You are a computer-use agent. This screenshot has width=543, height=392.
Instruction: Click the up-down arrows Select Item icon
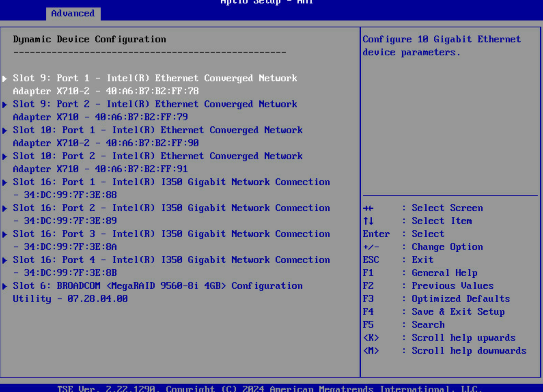368,221
